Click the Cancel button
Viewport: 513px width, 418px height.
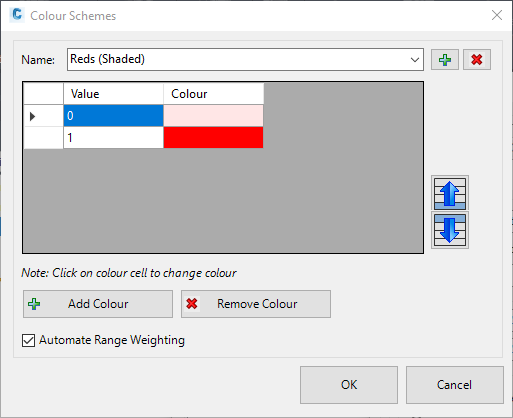pyautogui.click(x=455, y=385)
